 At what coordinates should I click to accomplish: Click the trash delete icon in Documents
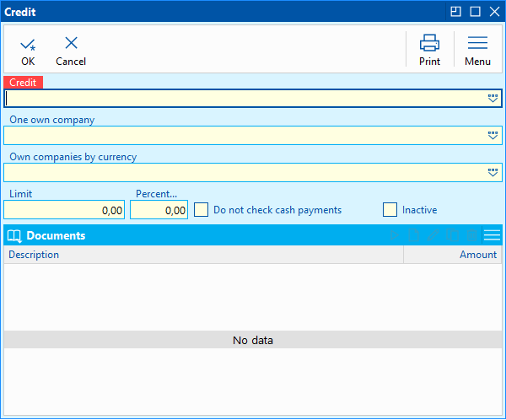coord(471,235)
